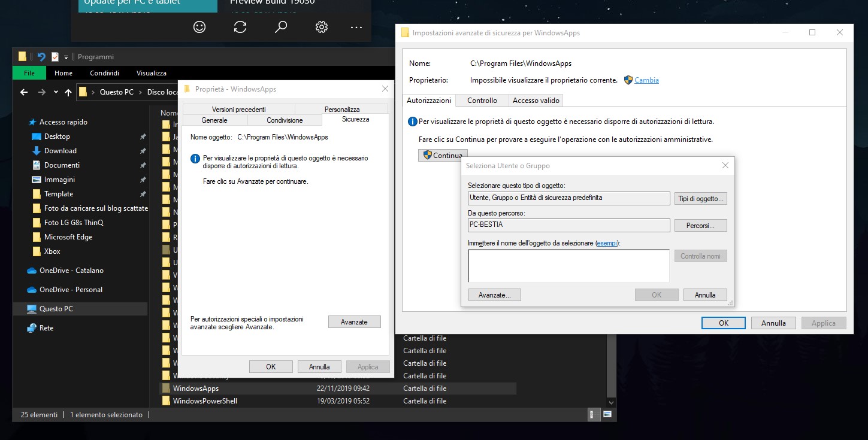Click the Nome column header in Explorer

point(170,113)
